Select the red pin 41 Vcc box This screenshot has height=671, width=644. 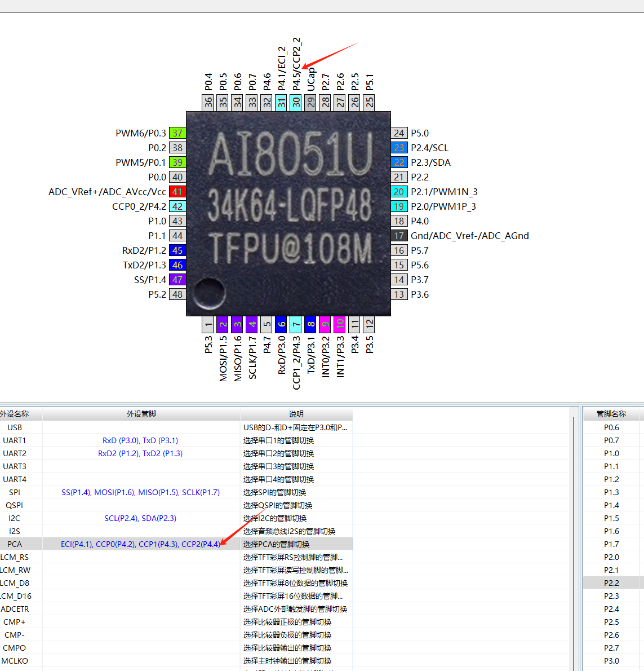177,192
